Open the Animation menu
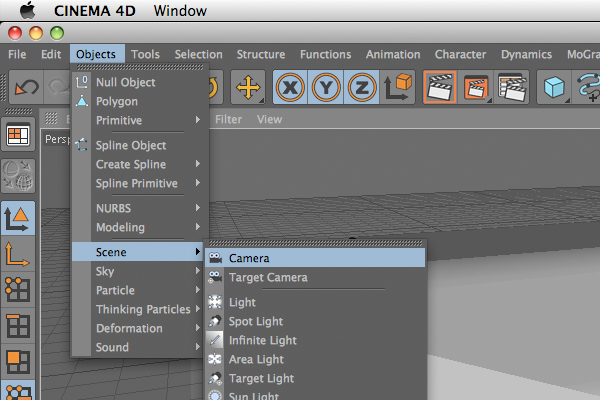This screenshot has width=600, height=400. pos(393,54)
